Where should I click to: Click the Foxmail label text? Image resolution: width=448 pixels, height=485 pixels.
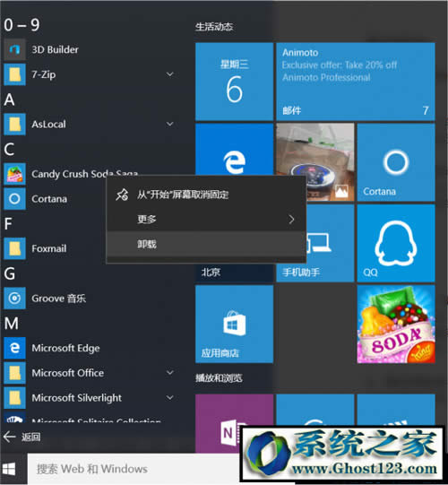click(x=49, y=248)
